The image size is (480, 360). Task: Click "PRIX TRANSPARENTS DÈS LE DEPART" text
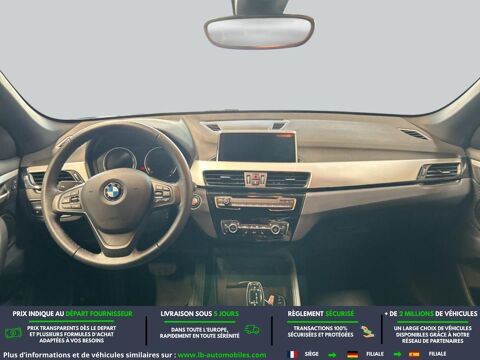(x=72, y=328)
